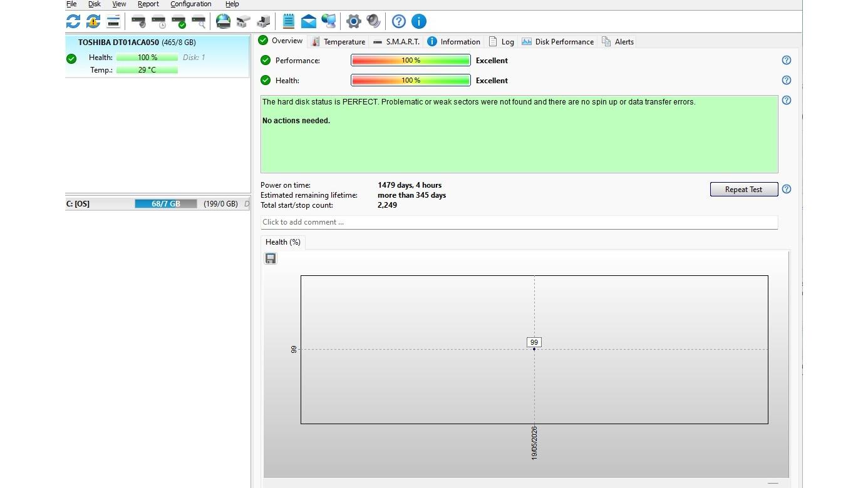The height and width of the screenshot is (488, 868).
Task: Click the disk with green checkmark icon
Action: (179, 21)
